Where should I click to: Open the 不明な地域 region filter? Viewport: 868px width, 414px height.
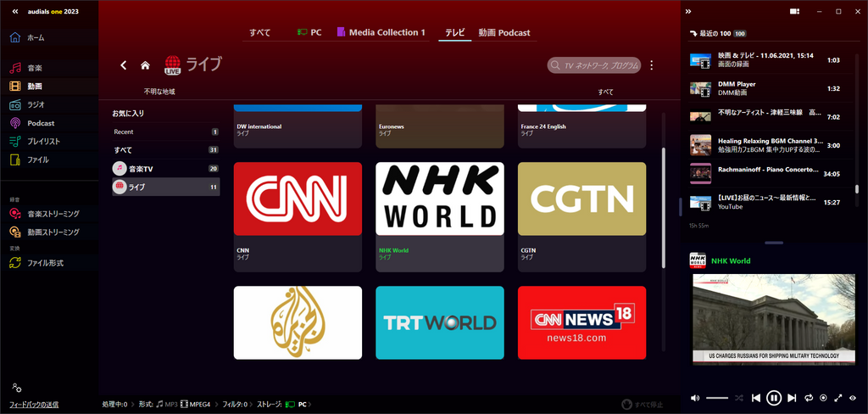(x=159, y=92)
